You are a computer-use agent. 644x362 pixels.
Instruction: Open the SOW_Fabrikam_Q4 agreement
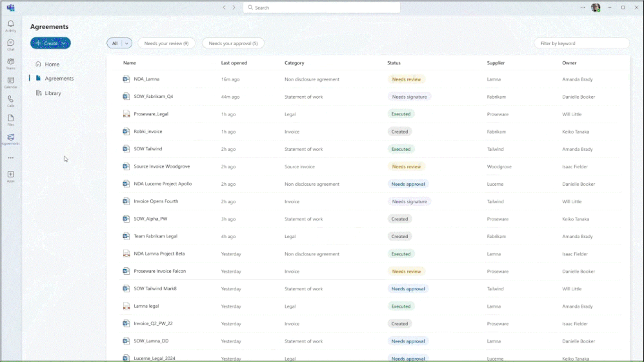tap(153, 97)
